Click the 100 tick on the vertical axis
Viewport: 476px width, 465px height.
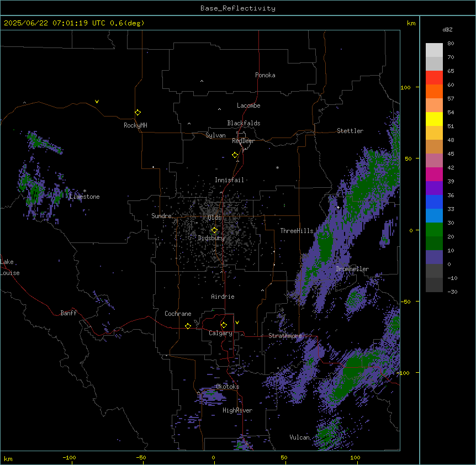point(405,87)
